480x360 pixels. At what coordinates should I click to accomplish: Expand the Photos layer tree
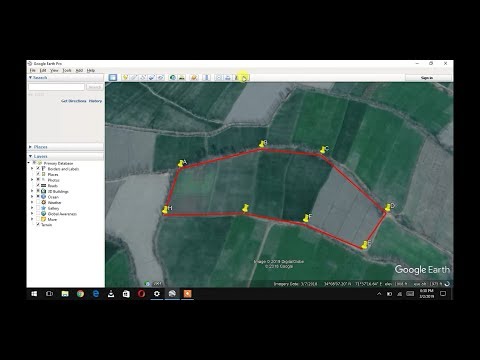tap(32, 180)
